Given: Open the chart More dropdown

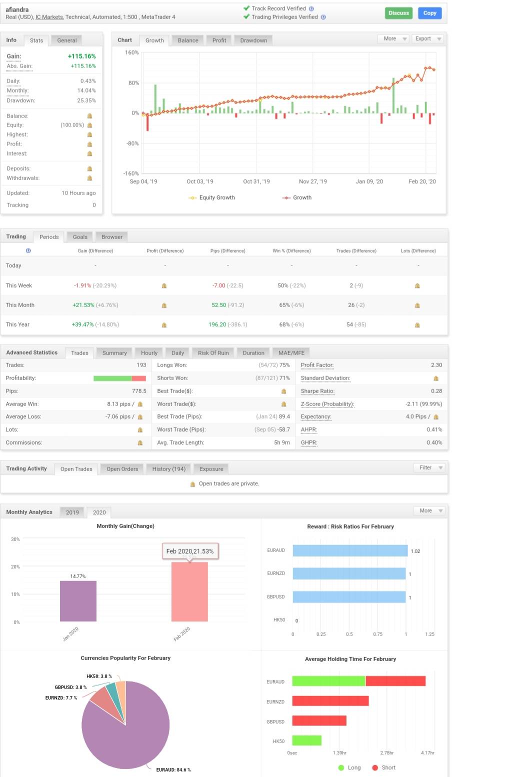Looking at the screenshot, I should pos(393,38).
